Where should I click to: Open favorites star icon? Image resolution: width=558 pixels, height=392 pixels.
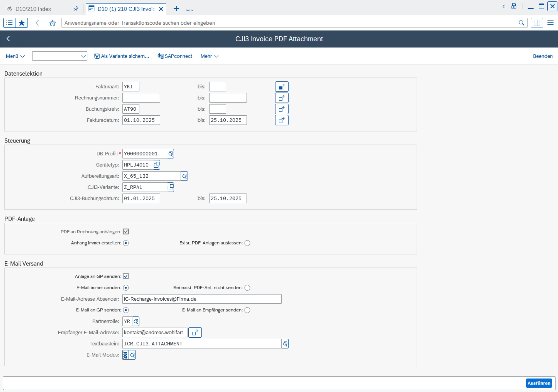(x=22, y=23)
